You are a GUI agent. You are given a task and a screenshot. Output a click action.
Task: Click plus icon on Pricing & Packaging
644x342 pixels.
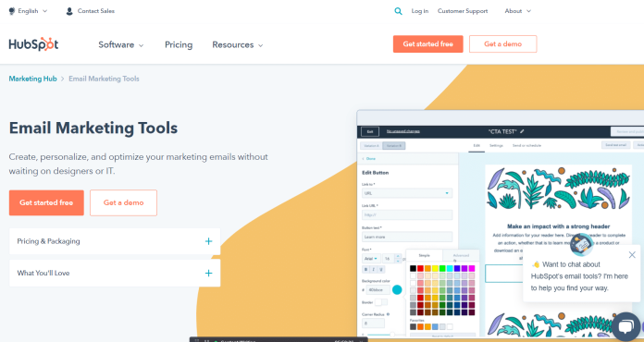click(x=208, y=241)
